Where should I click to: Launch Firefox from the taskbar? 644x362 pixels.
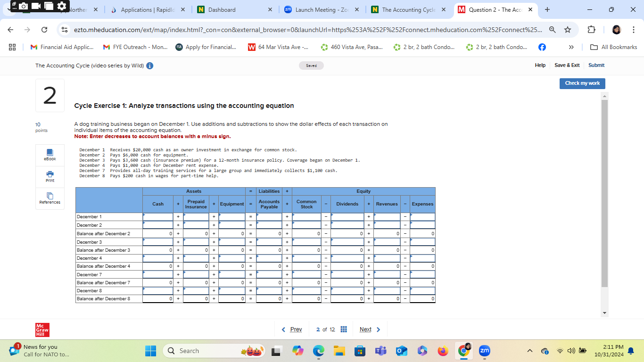(x=443, y=351)
